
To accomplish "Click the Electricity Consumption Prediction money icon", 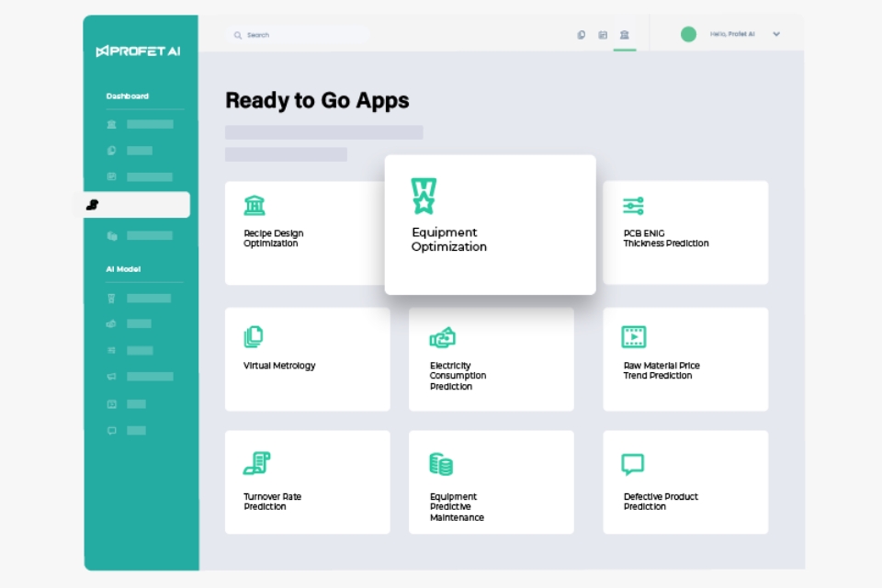I will (x=442, y=337).
